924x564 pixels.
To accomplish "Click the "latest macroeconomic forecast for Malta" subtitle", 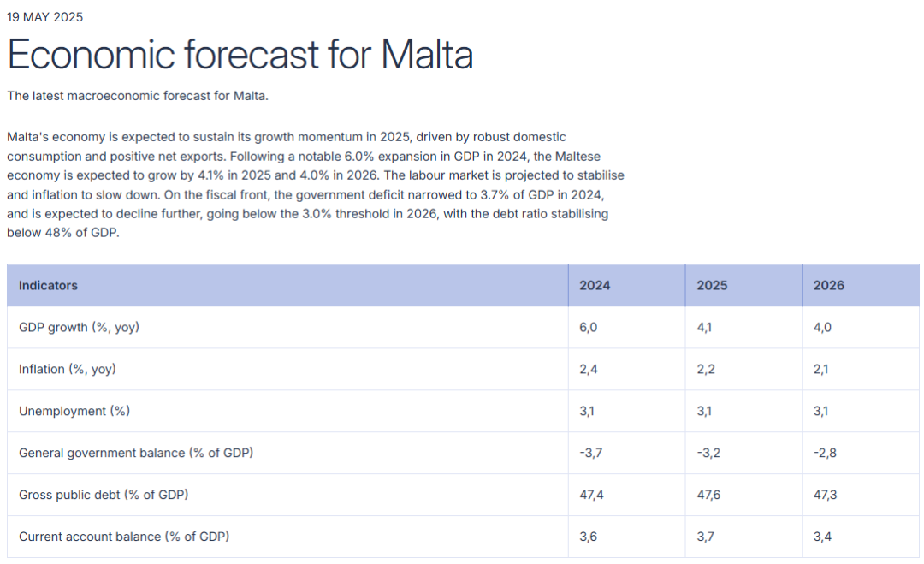I will [138, 96].
